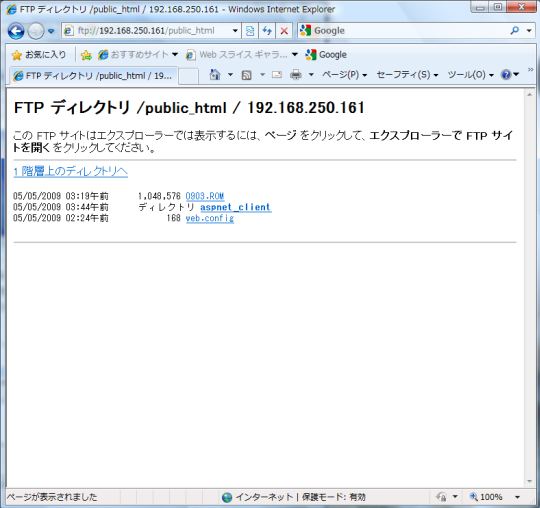Click the Back navigation arrow button
The image size is (540, 508).
16,31
